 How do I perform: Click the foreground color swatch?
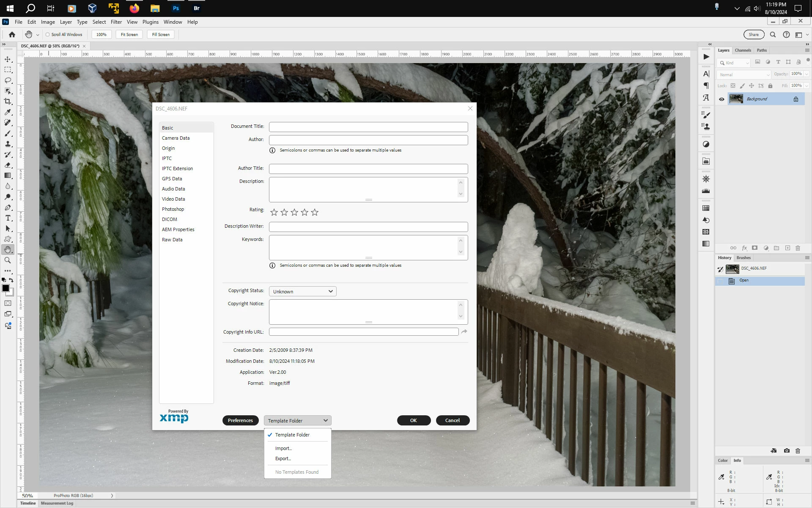(5, 288)
